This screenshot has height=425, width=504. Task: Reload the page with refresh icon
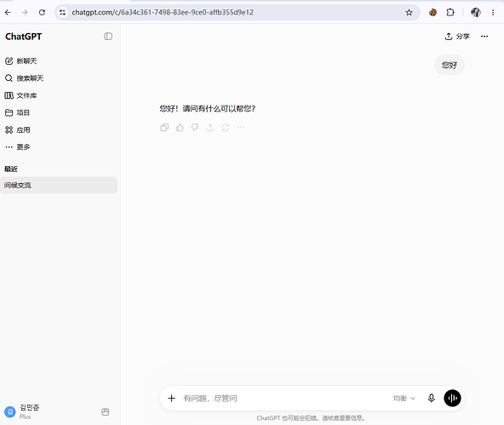point(42,13)
